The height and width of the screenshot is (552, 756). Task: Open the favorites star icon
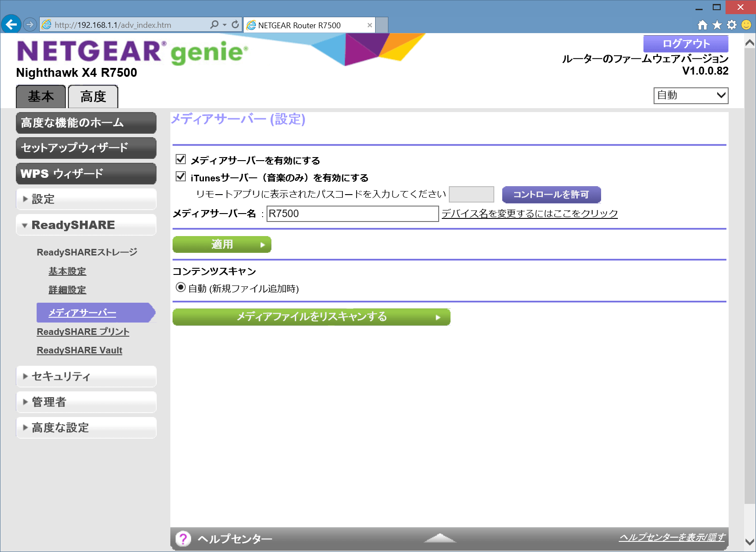click(x=717, y=25)
